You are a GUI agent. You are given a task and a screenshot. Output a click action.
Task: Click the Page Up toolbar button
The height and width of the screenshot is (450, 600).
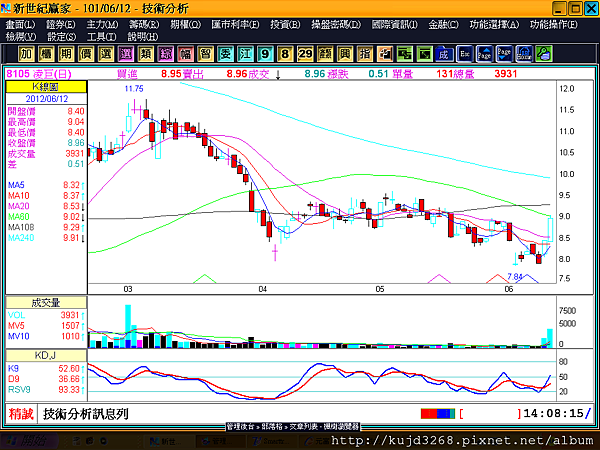click(x=484, y=54)
